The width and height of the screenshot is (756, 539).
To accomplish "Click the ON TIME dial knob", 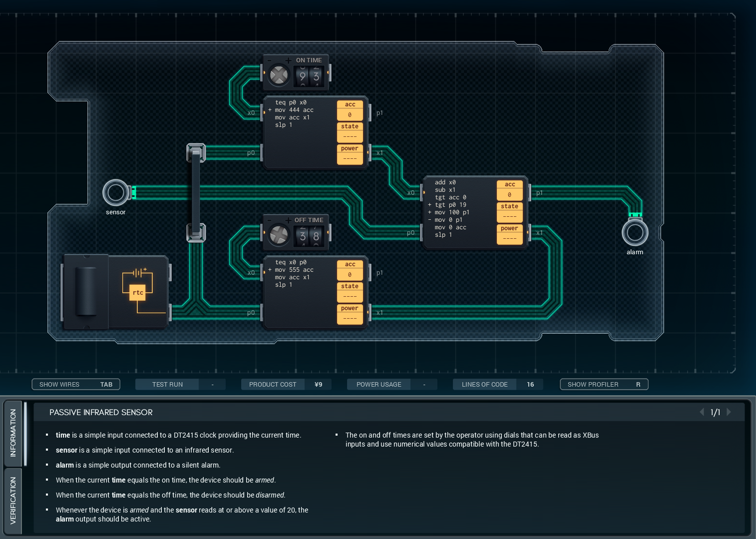I will [x=279, y=75].
